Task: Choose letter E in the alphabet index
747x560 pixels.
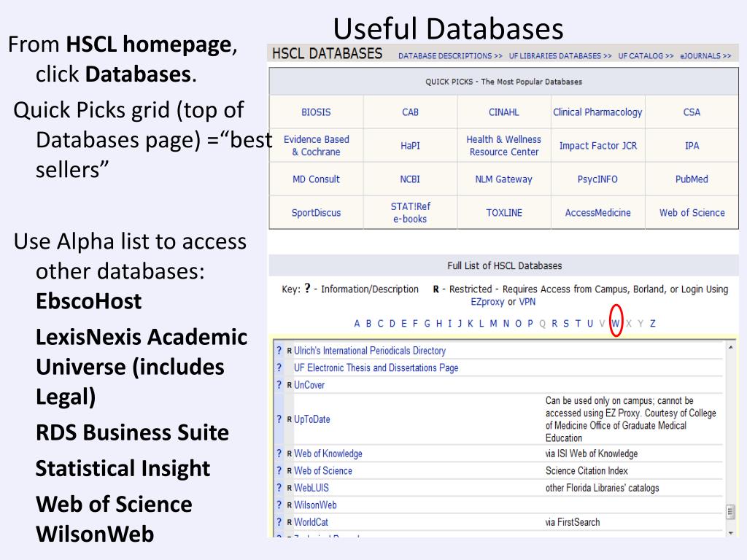Action: coord(403,324)
